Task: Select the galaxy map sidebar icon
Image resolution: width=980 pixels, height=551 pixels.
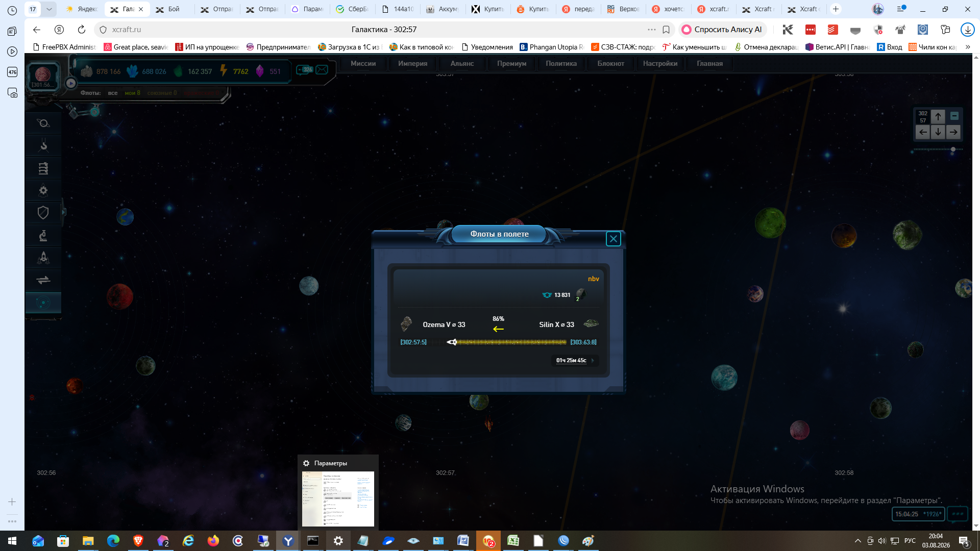Action: [x=43, y=303]
